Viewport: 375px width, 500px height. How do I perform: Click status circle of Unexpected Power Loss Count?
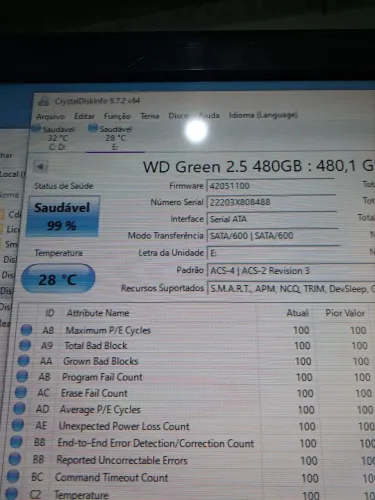18,425
